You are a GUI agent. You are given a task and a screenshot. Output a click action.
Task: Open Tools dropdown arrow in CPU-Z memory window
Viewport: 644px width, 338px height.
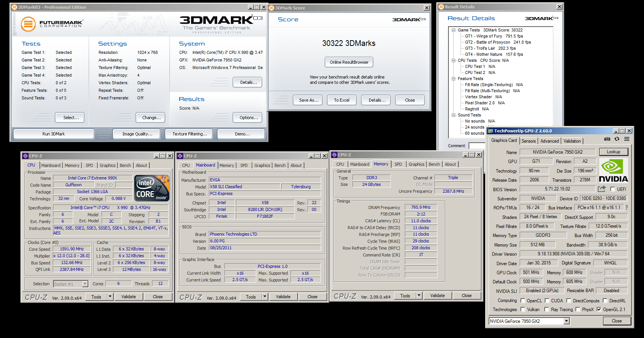[419, 296]
